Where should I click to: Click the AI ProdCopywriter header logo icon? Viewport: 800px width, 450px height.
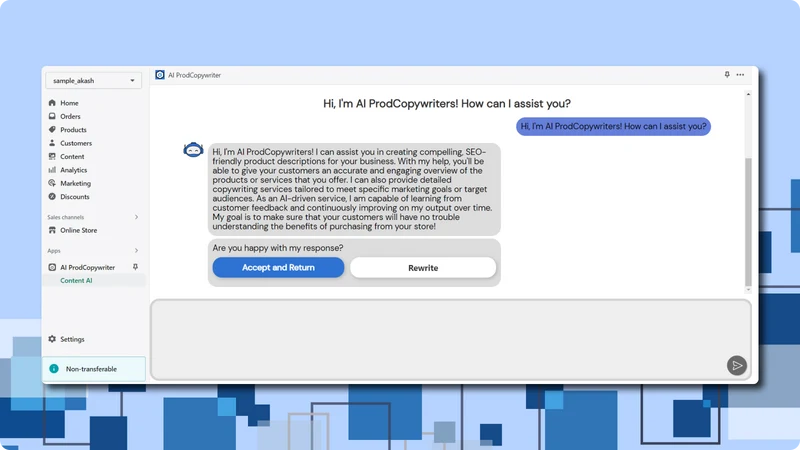pos(160,74)
